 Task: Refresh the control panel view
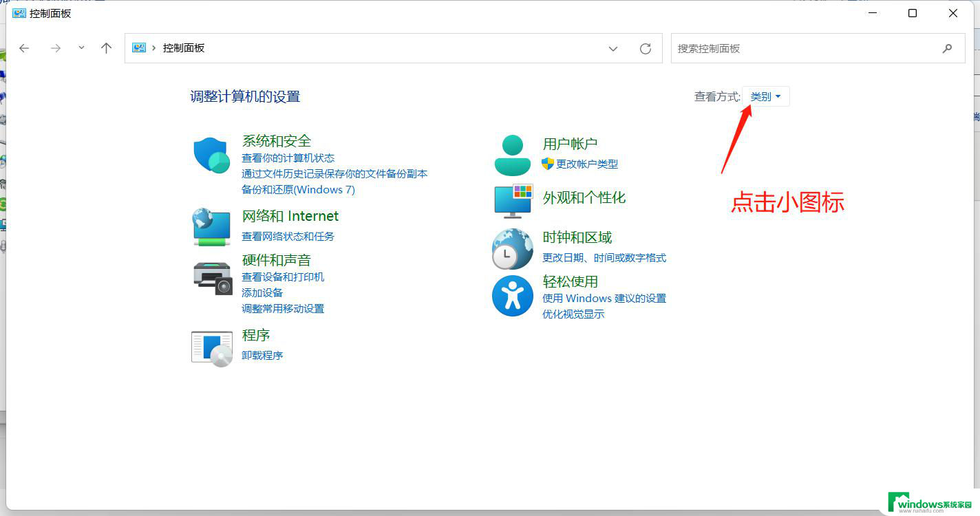click(646, 48)
